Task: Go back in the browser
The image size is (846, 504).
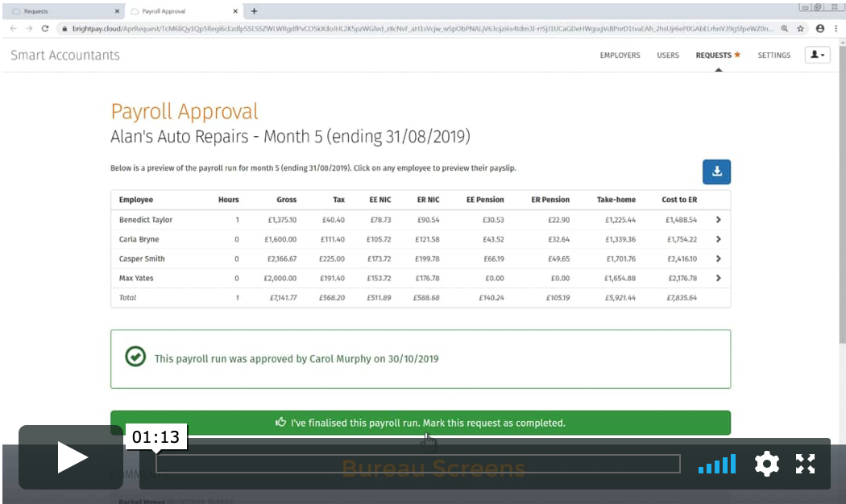Action: (14, 28)
